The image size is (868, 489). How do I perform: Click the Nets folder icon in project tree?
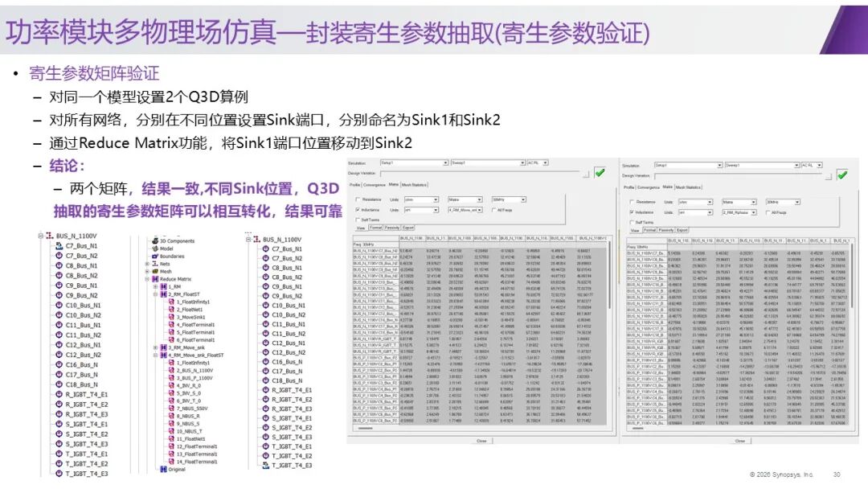[x=155, y=264]
